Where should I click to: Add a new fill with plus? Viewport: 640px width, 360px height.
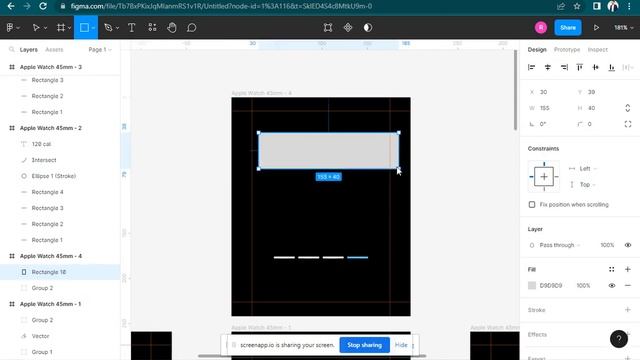coord(628,269)
